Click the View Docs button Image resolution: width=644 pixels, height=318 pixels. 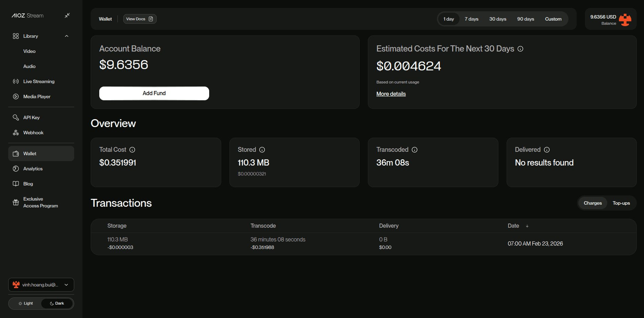[140, 19]
